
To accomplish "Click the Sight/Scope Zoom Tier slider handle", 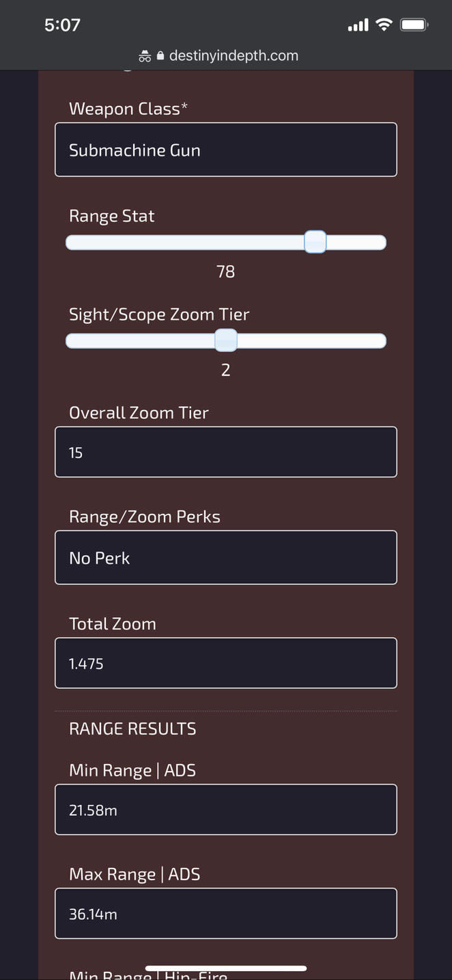I will pyautogui.click(x=226, y=340).
